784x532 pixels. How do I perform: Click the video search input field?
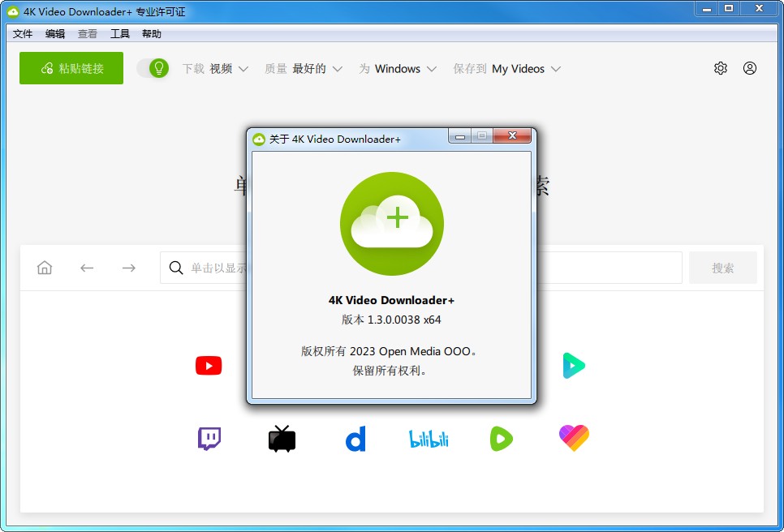coord(609,267)
